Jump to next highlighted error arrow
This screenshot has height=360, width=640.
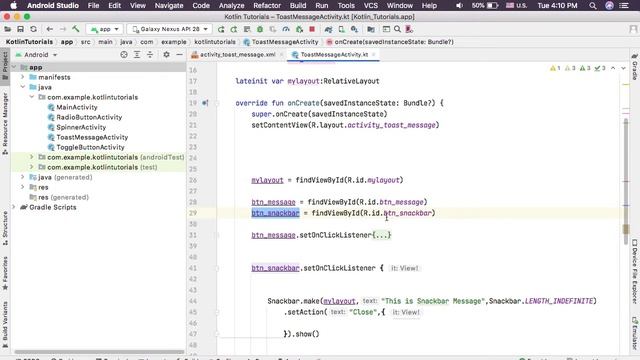[623, 68]
